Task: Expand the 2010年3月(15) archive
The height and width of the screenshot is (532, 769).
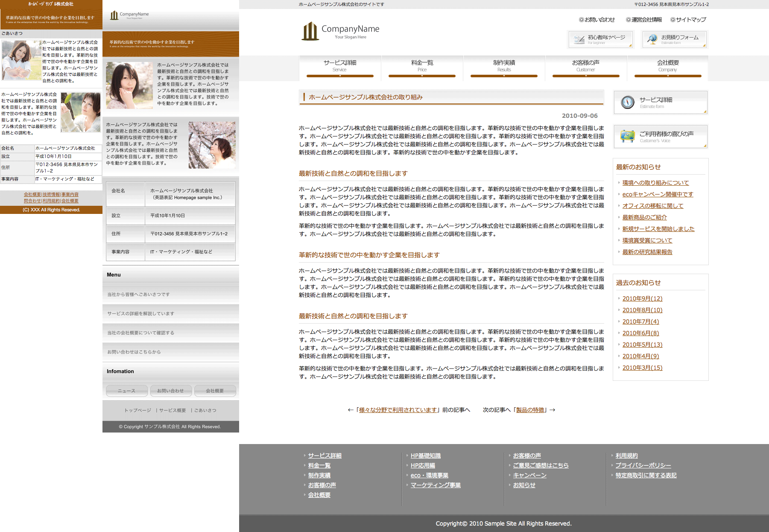Action: click(x=642, y=368)
